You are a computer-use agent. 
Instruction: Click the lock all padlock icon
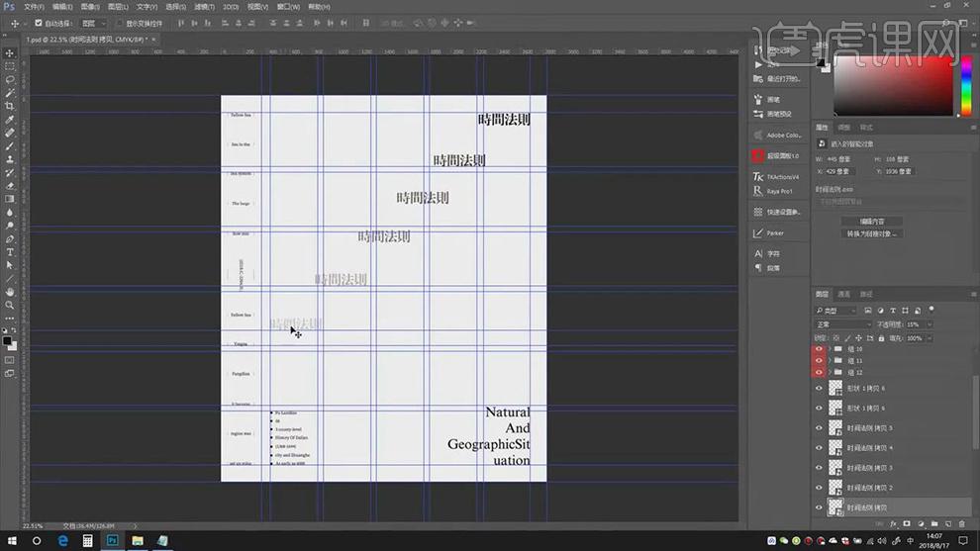881,338
